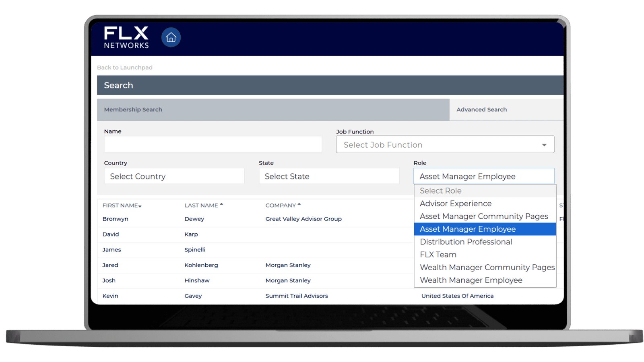This screenshot has height=362, width=644.
Task: Sort by Last Name column arrow
Action: (221, 205)
